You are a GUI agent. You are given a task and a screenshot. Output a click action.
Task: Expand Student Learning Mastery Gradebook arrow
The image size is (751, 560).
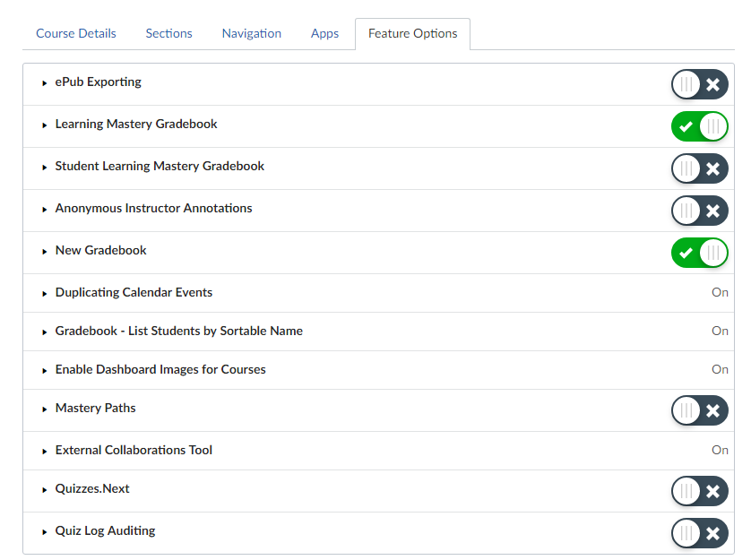(x=45, y=168)
